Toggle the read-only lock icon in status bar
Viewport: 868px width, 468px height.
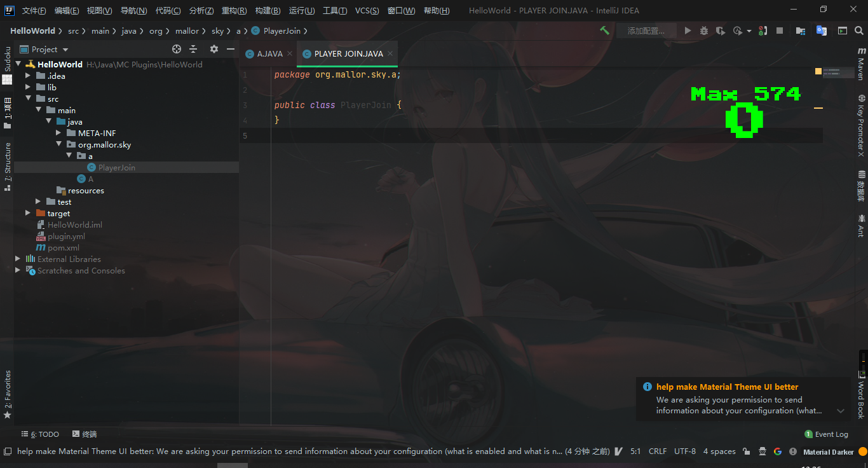pos(746,451)
